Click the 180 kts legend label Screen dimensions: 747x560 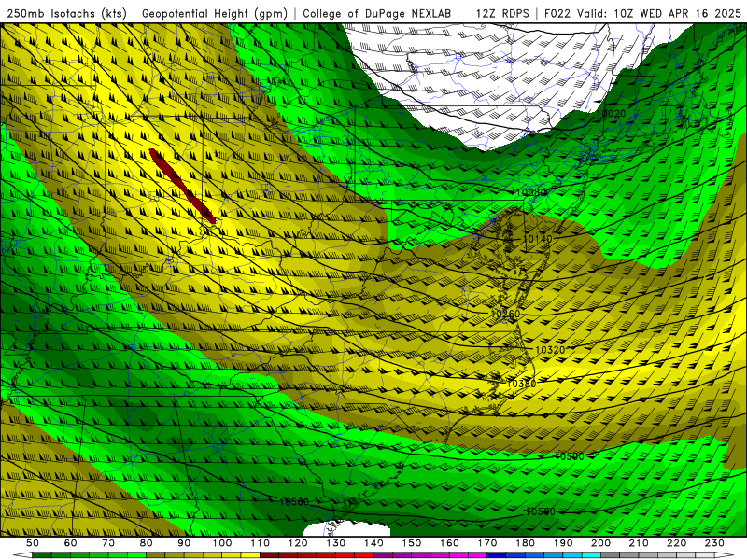[525, 543]
